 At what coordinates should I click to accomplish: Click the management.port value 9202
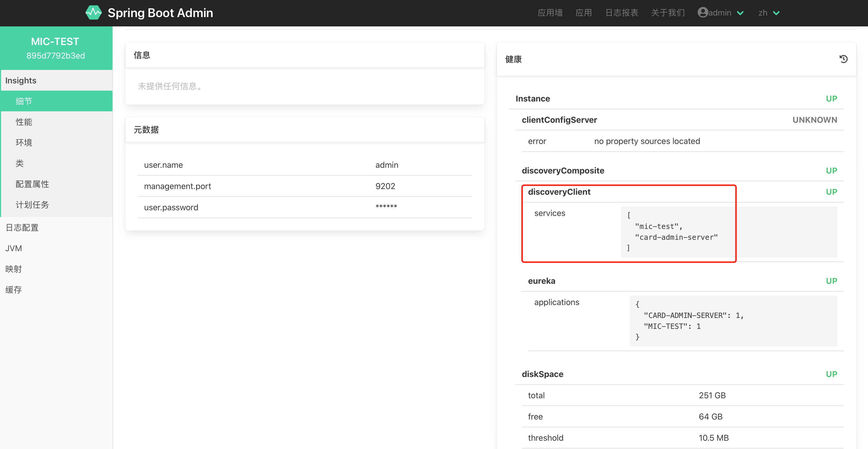pyautogui.click(x=385, y=186)
